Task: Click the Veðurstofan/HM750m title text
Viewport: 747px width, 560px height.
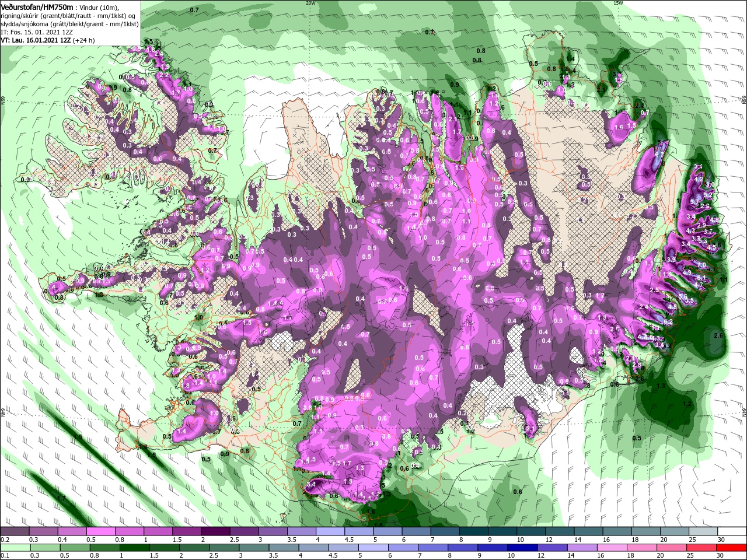Action: pos(37,6)
